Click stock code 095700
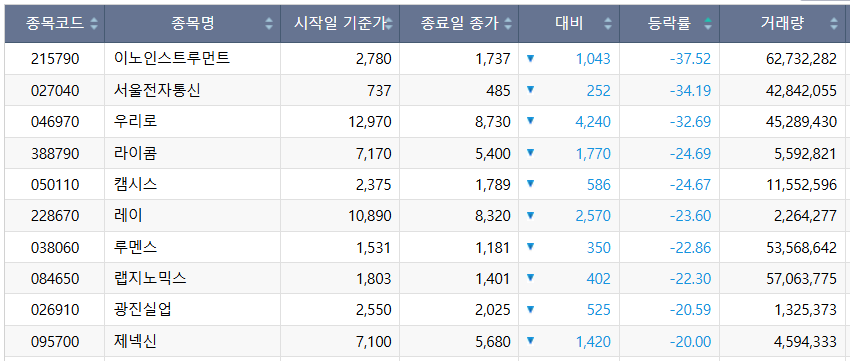Screen dimensions: 850x361 55,342
